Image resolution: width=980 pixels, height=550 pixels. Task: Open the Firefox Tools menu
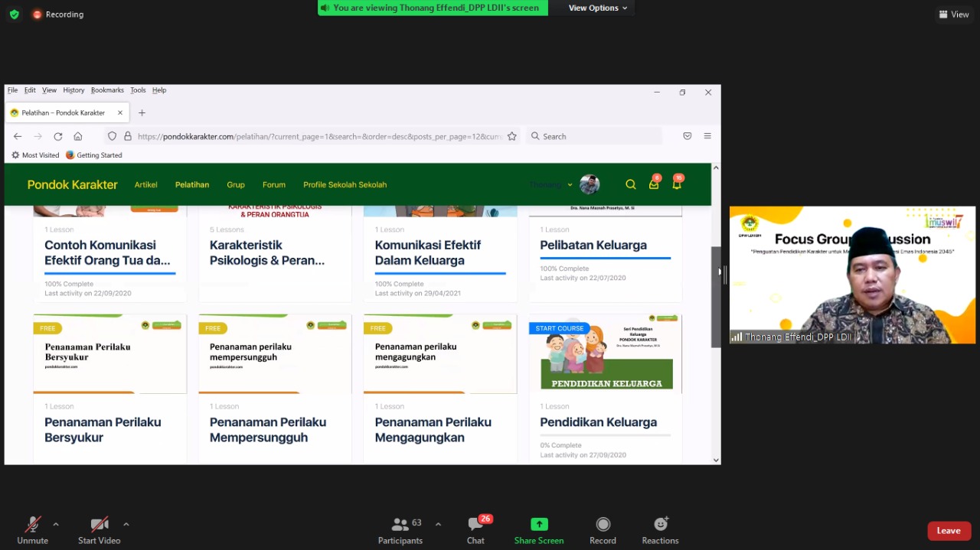click(x=138, y=90)
